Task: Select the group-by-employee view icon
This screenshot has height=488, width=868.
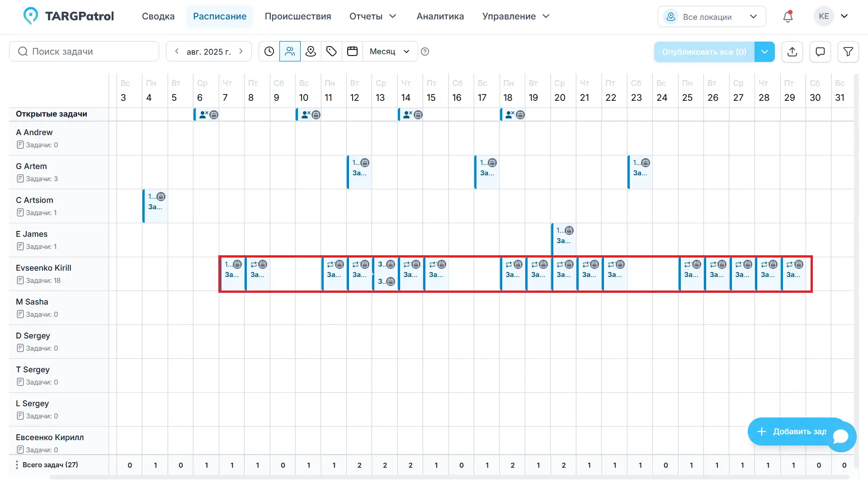Action: [x=290, y=51]
